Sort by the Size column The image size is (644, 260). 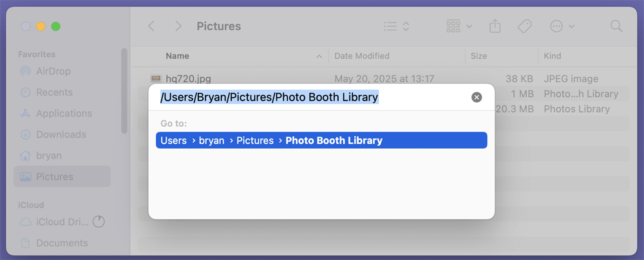(478, 56)
